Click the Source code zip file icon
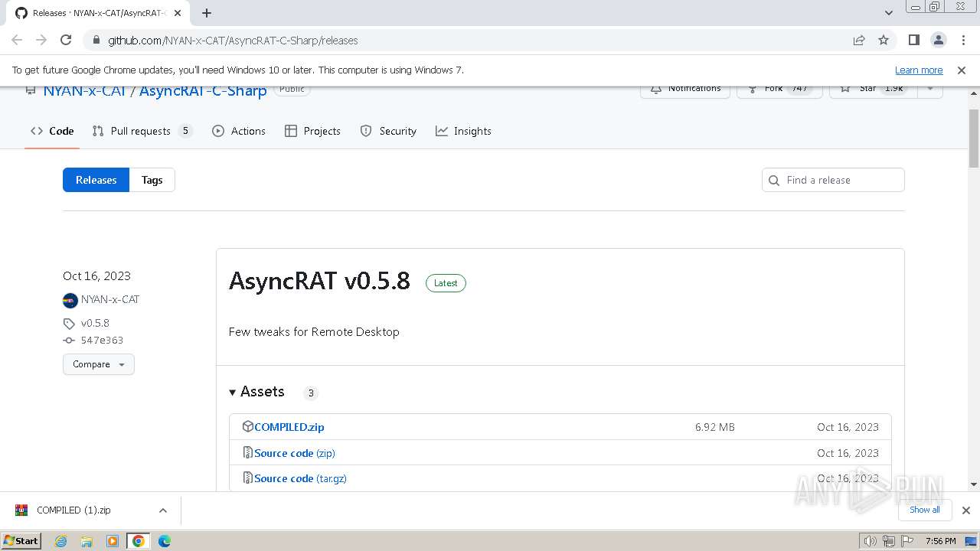 [247, 452]
